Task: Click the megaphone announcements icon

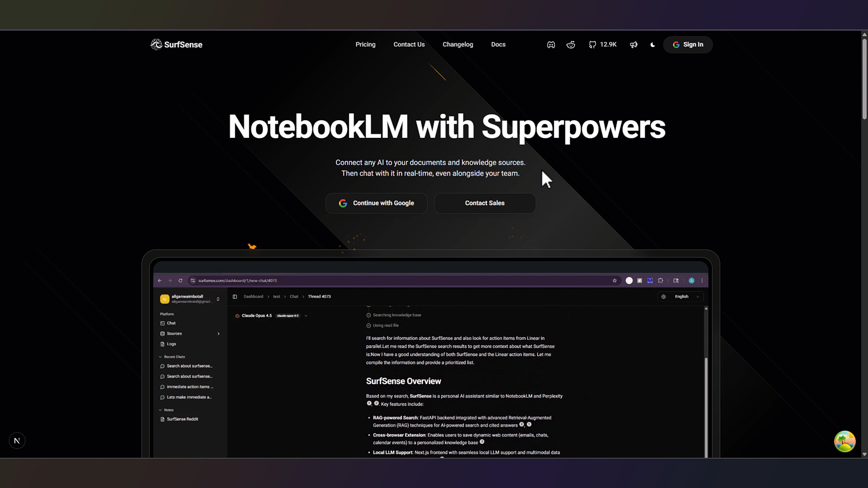Action: pos(633,45)
